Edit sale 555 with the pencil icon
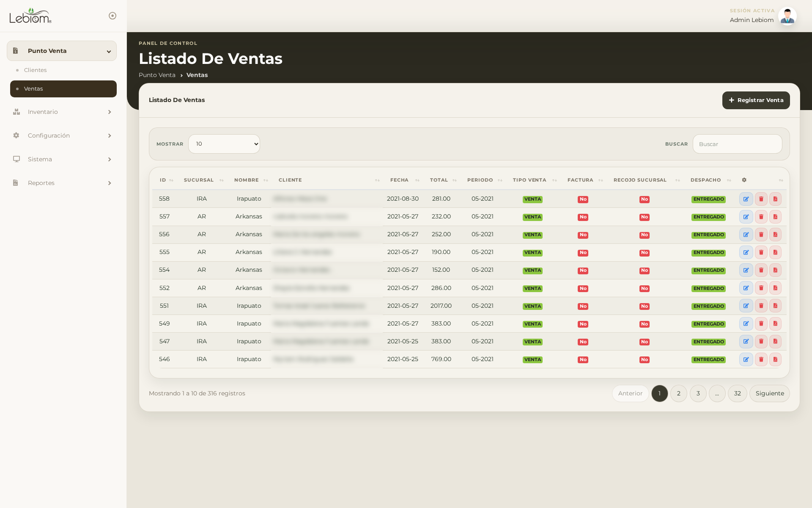 click(746, 252)
